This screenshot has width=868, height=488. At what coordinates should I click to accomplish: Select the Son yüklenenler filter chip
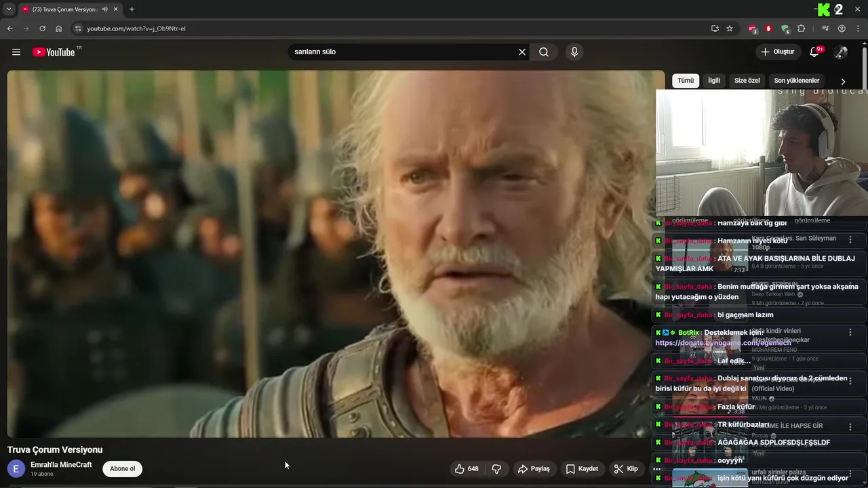click(797, 81)
